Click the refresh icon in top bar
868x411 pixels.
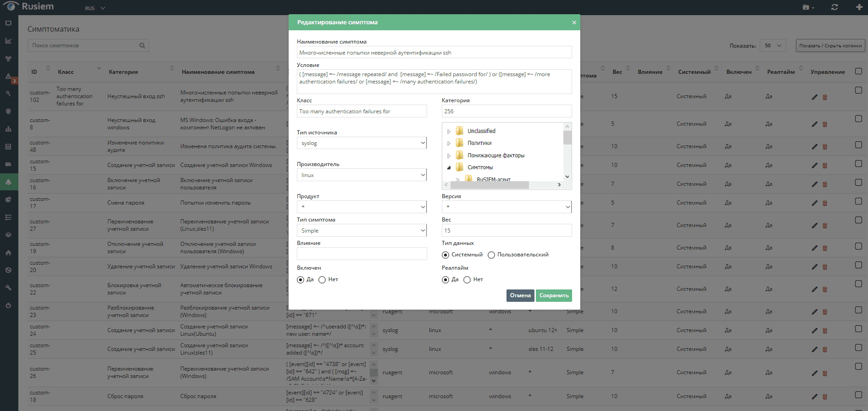[x=835, y=7]
